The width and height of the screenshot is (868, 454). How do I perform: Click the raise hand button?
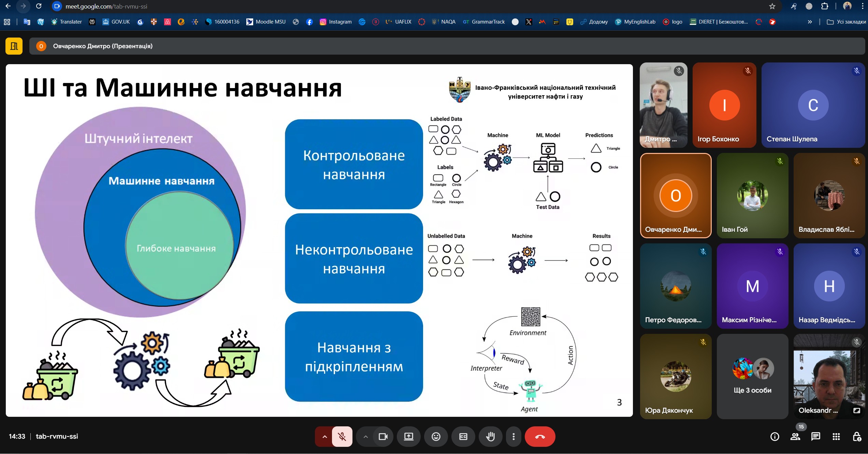[x=490, y=437]
